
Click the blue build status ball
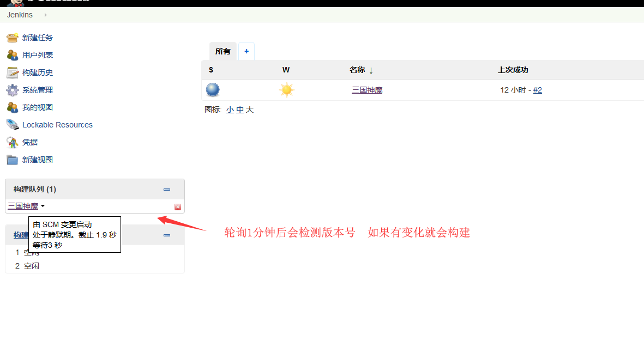point(213,90)
